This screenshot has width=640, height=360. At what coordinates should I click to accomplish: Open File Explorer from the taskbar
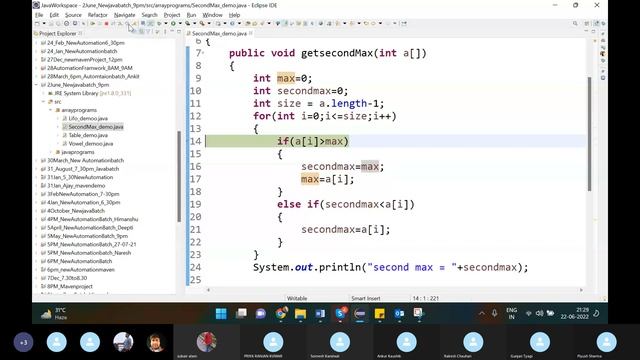[300, 313]
